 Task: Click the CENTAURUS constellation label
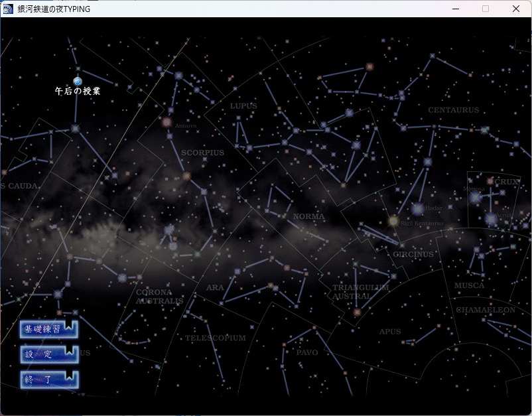453,110
